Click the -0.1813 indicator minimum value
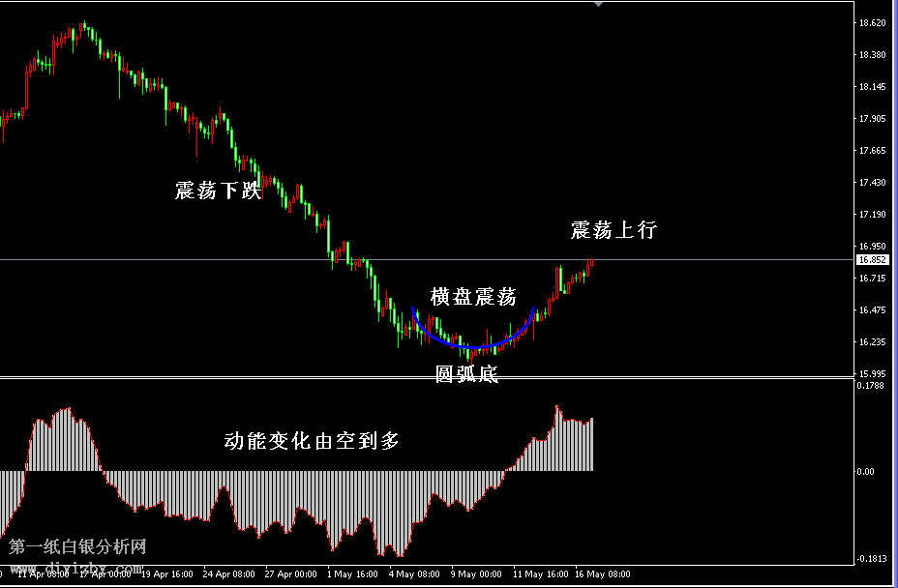The width and height of the screenshot is (898, 588). [871, 560]
